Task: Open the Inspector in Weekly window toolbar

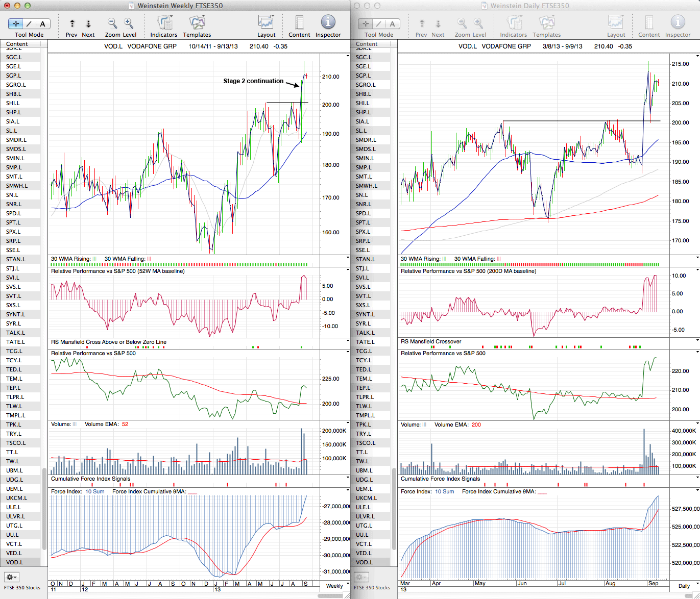Action: [328, 22]
